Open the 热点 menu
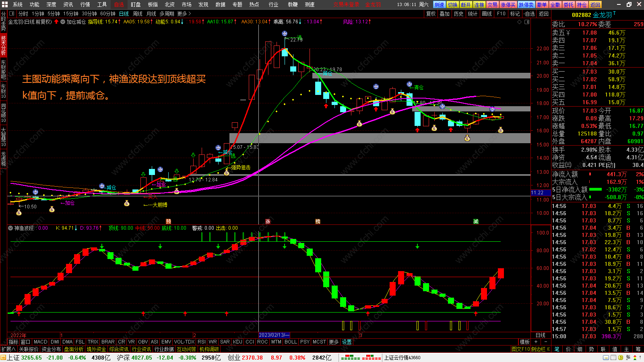 pyautogui.click(x=254, y=5)
